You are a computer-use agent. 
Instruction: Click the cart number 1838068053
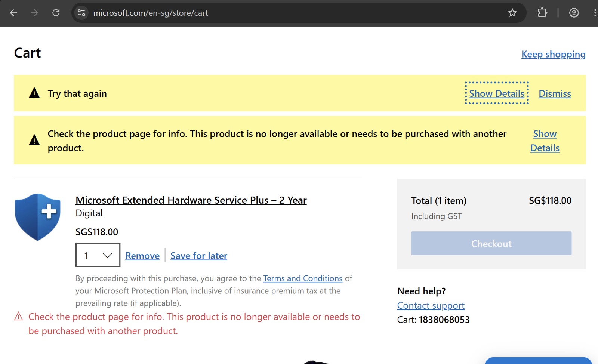(444, 320)
